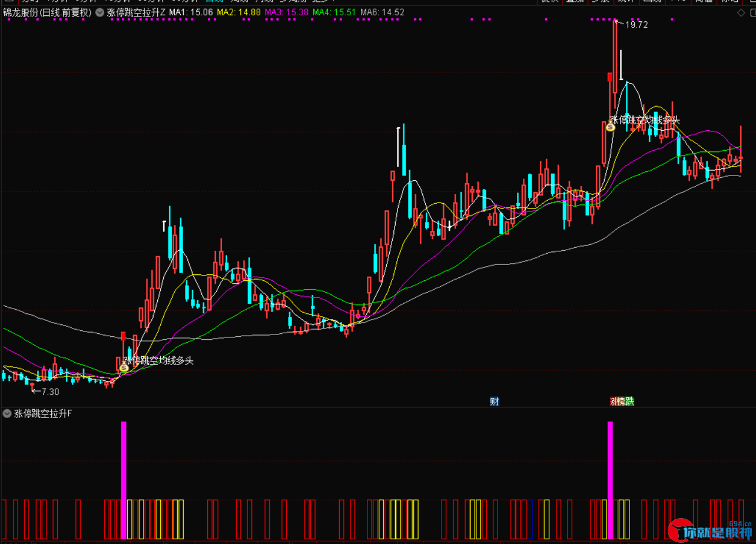Open the 涨 event marker on time axis
The height and width of the screenshot is (544, 756).
(612, 402)
